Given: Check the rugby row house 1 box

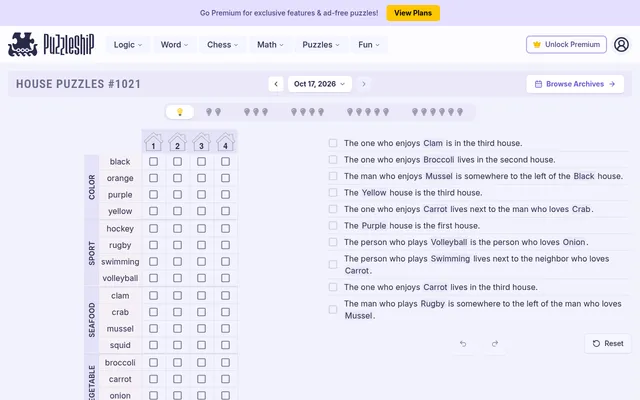Looking at the screenshot, I should [153, 245].
